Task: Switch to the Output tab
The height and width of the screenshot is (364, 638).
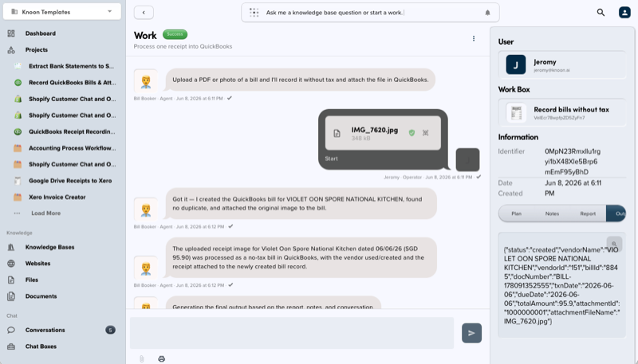Action: click(616, 213)
